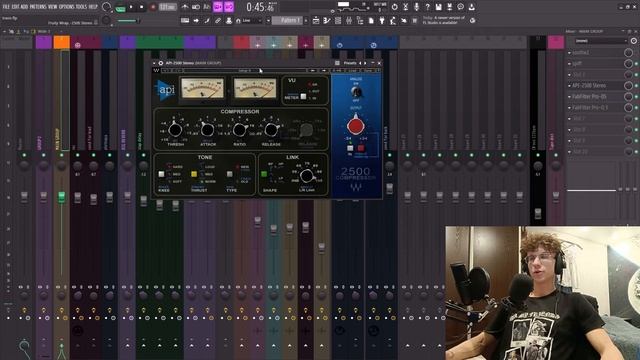Click the RATIO knob
The height and width of the screenshot is (360, 640).
tap(239, 130)
